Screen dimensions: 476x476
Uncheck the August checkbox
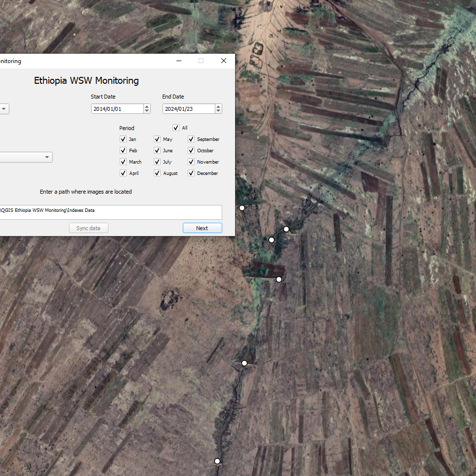[157, 173]
